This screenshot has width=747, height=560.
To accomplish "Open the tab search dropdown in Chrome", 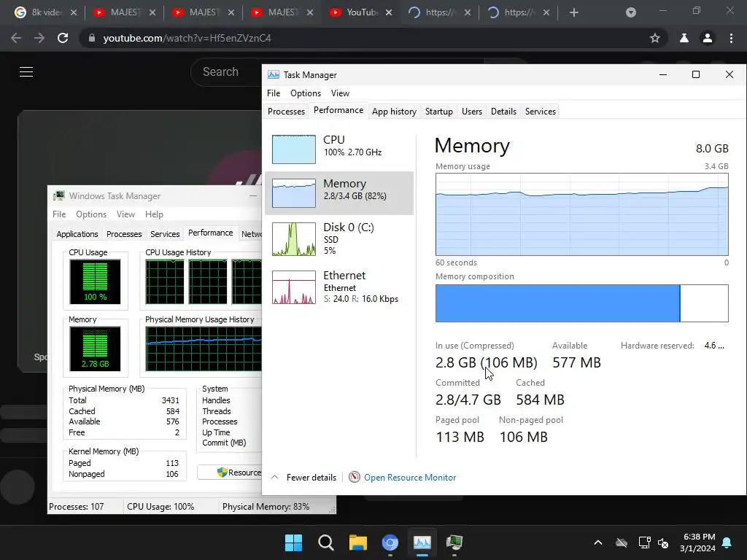I will (x=631, y=13).
